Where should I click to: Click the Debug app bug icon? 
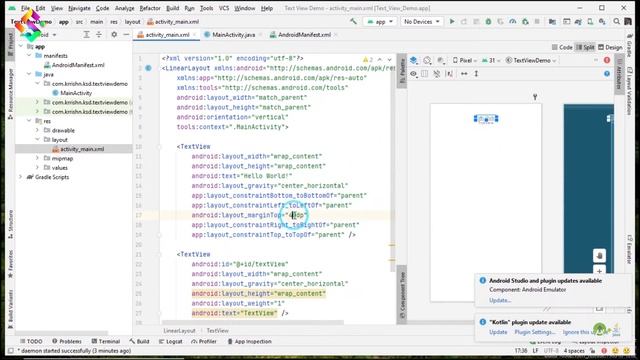tap(488, 22)
